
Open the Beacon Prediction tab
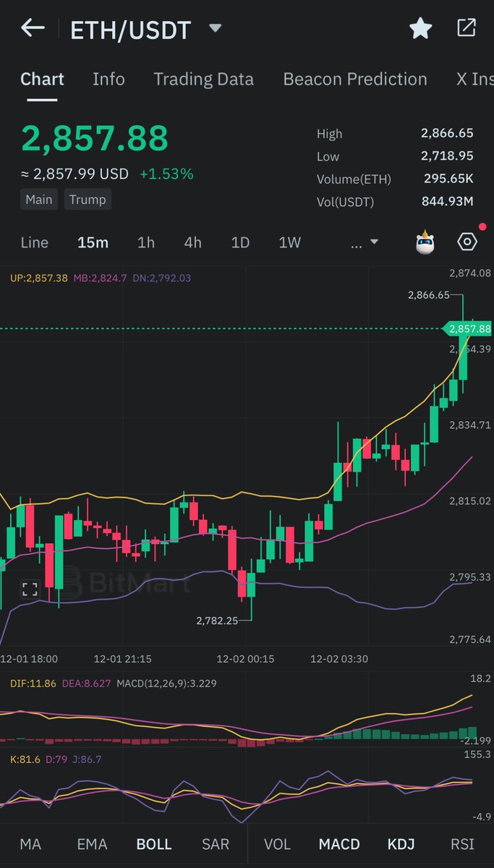pos(355,79)
